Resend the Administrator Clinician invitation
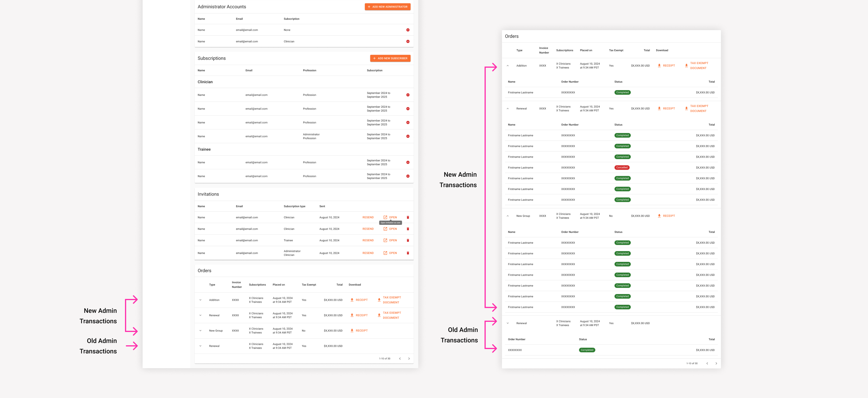 (368, 253)
